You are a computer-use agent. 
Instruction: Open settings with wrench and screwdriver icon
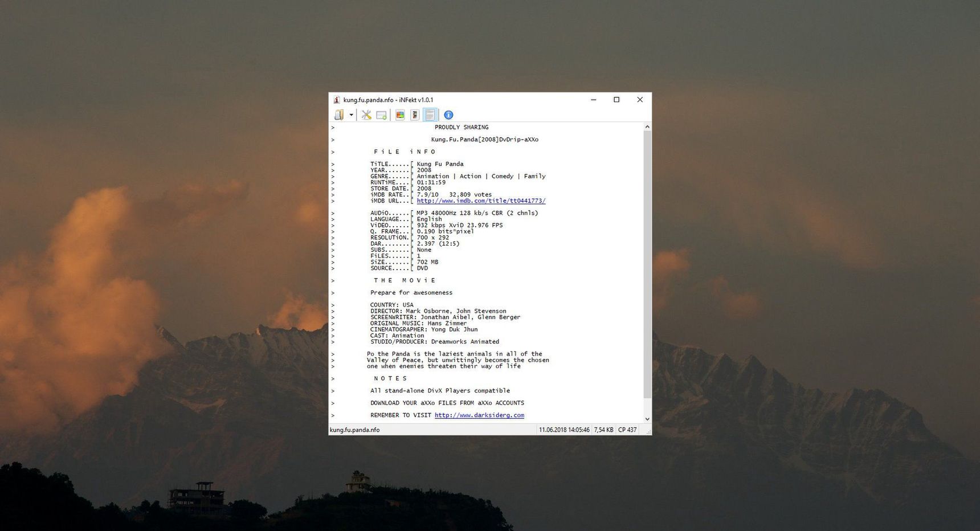[366, 115]
